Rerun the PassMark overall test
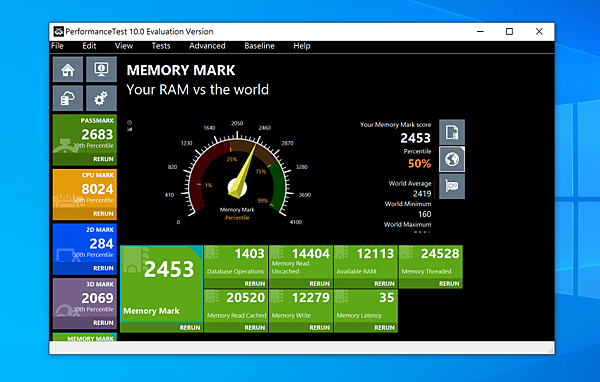Image resolution: width=600 pixels, height=382 pixels. pyautogui.click(x=103, y=159)
